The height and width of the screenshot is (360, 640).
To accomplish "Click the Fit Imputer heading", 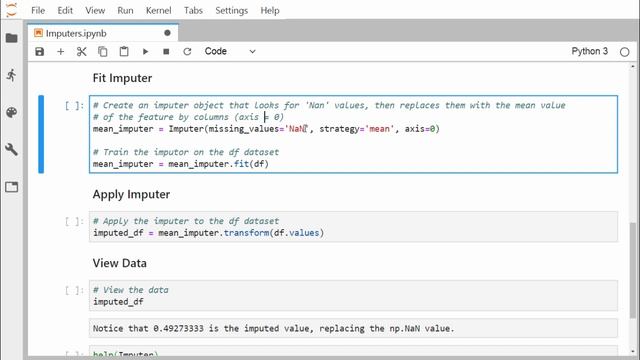I will coord(122,78).
